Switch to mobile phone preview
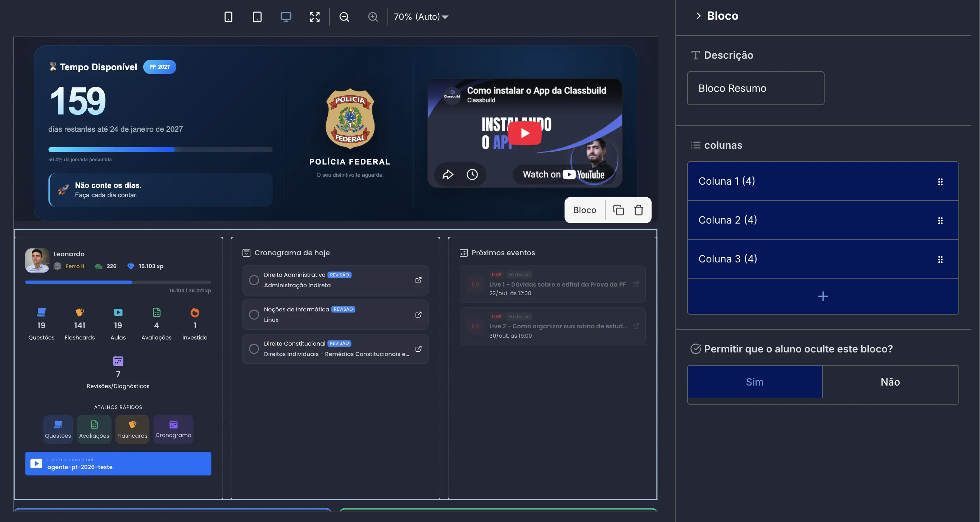980x522 pixels. (228, 17)
